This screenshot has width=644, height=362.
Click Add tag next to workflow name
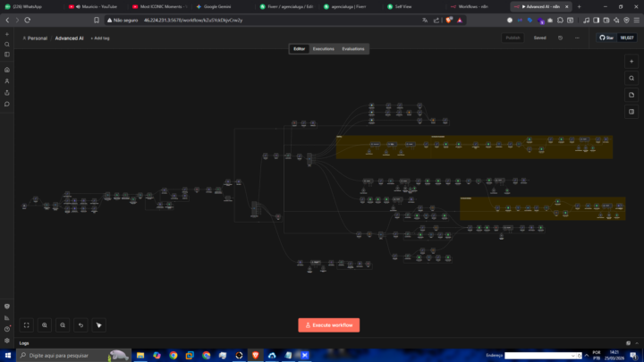[98, 38]
